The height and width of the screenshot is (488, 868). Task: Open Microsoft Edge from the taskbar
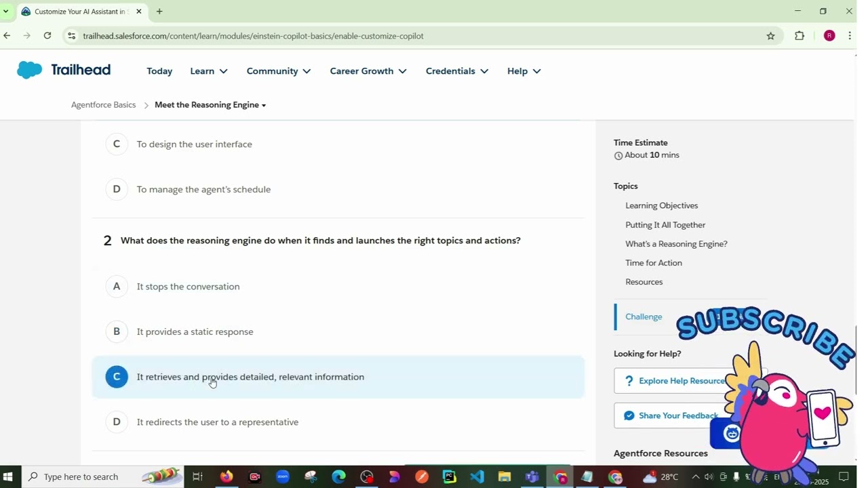[338, 476]
